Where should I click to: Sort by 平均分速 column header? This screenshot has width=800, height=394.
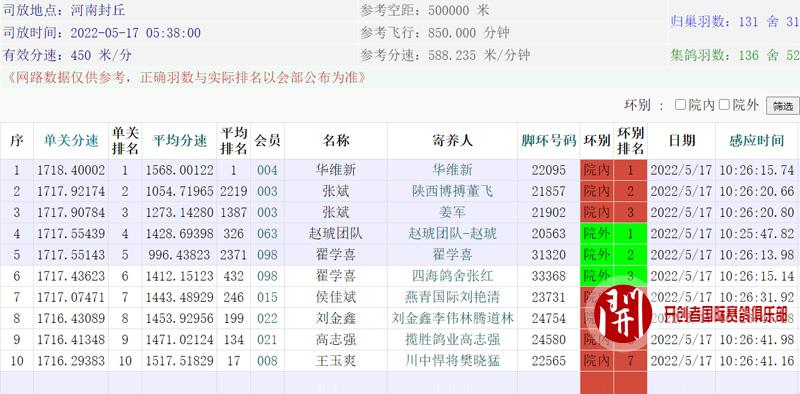(x=180, y=141)
